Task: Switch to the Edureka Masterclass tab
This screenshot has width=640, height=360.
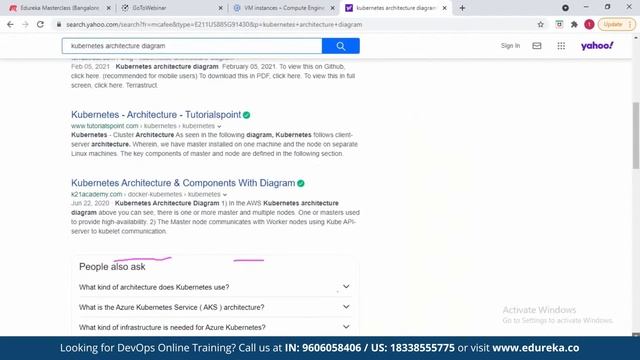Action: point(59,8)
